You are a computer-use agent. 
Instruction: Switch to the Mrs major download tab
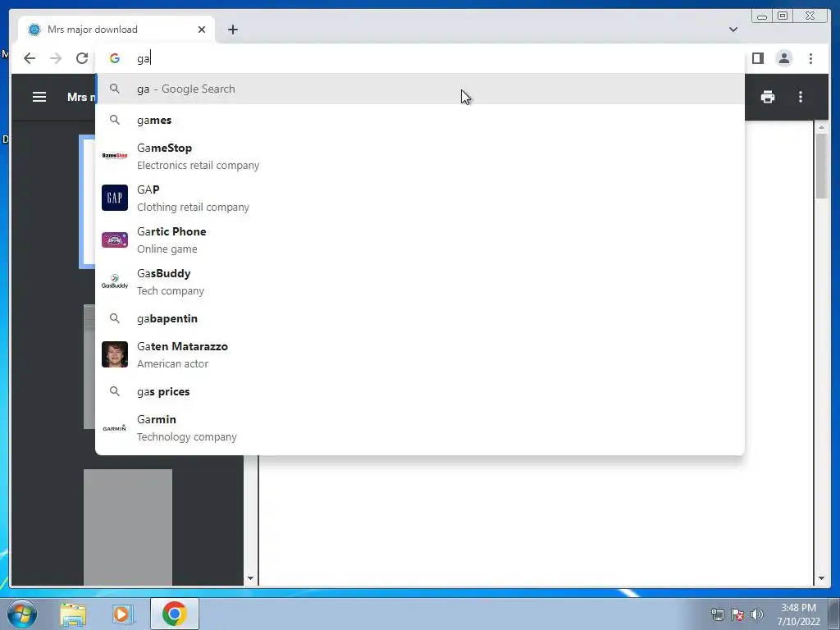(116, 30)
